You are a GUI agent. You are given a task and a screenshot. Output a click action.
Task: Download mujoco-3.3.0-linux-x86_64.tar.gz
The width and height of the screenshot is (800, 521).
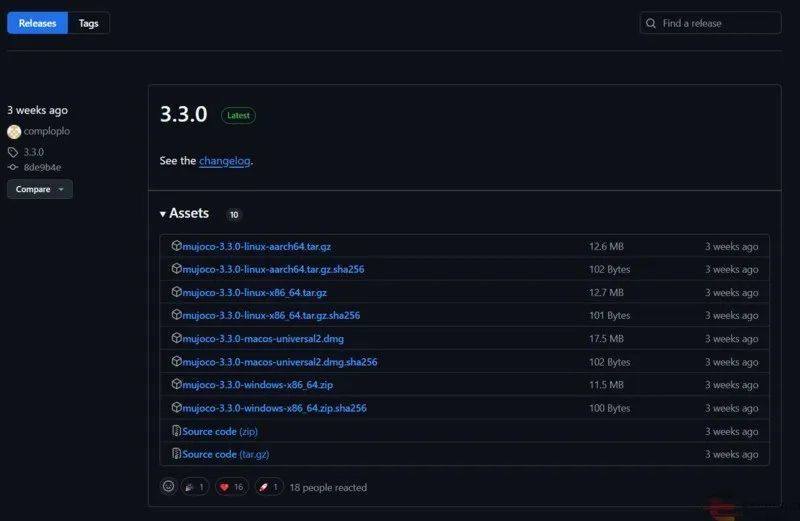(255, 293)
